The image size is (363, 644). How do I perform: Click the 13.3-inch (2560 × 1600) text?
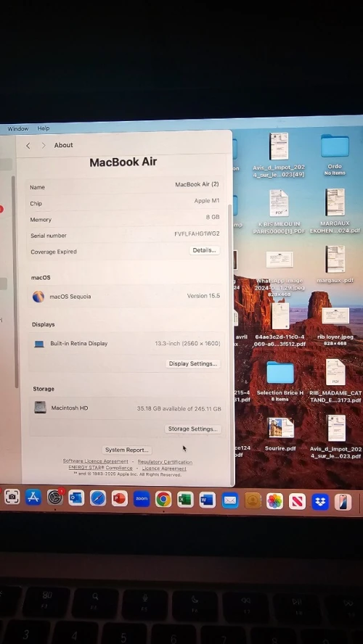[x=187, y=343]
